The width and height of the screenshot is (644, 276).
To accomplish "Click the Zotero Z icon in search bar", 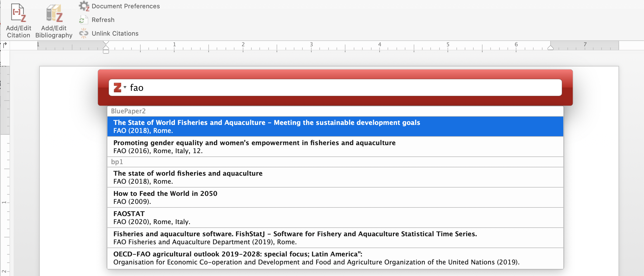I will click(117, 88).
